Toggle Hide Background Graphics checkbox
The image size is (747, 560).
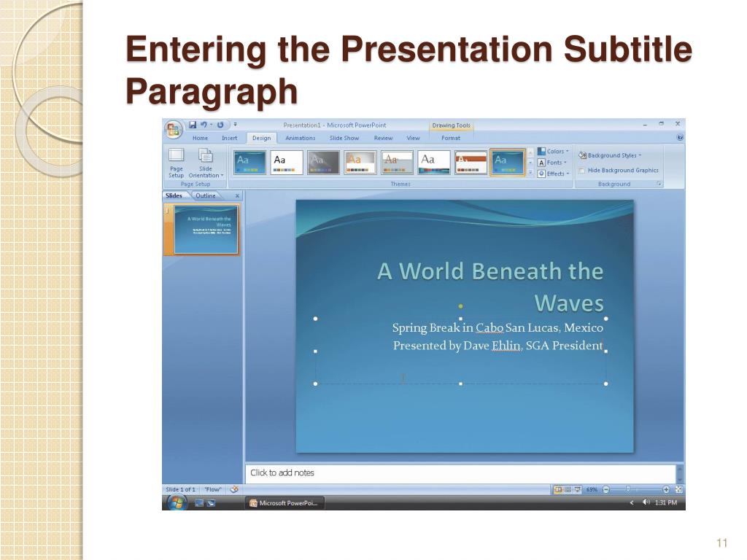tap(581, 170)
